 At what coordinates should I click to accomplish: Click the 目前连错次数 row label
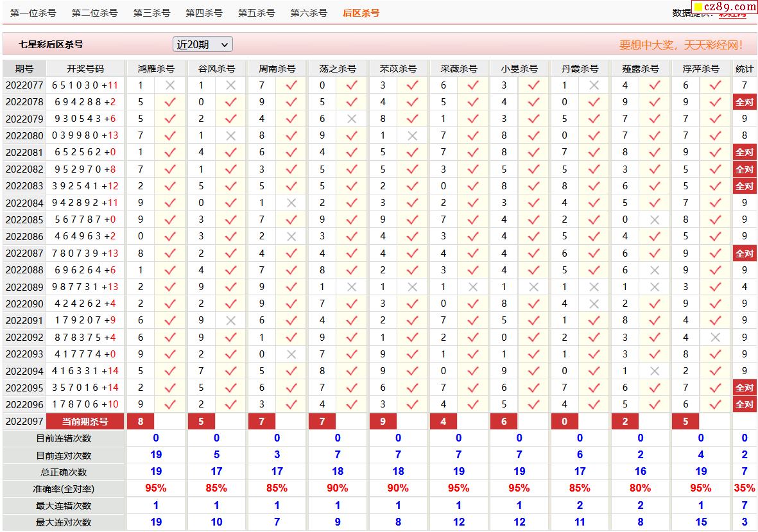coord(64,439)
